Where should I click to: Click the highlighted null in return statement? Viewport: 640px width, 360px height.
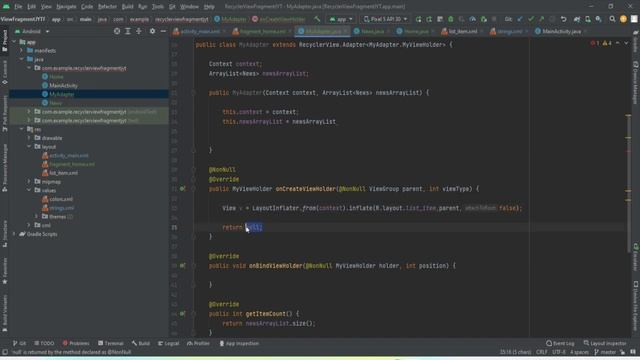click(x=253, y=227)
